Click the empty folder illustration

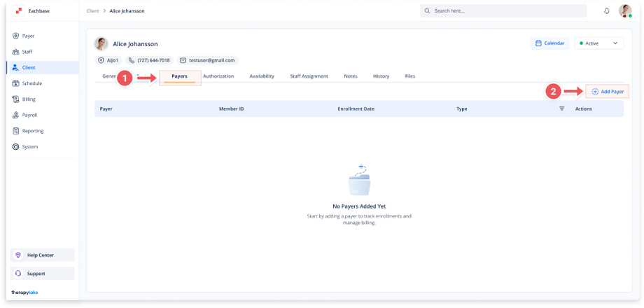(x=359, y=180)
